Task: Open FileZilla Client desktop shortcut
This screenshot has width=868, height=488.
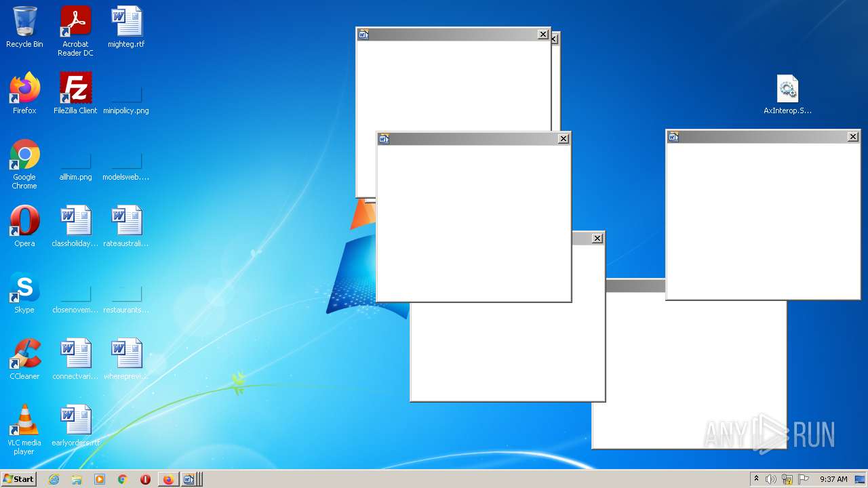Action: coord(75,94)
